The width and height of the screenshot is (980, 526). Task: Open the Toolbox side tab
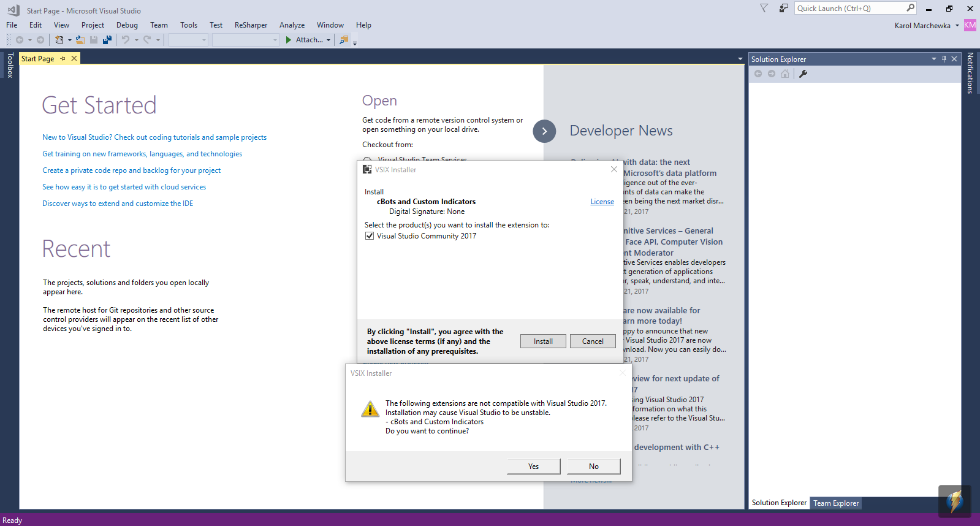(10, 65)
